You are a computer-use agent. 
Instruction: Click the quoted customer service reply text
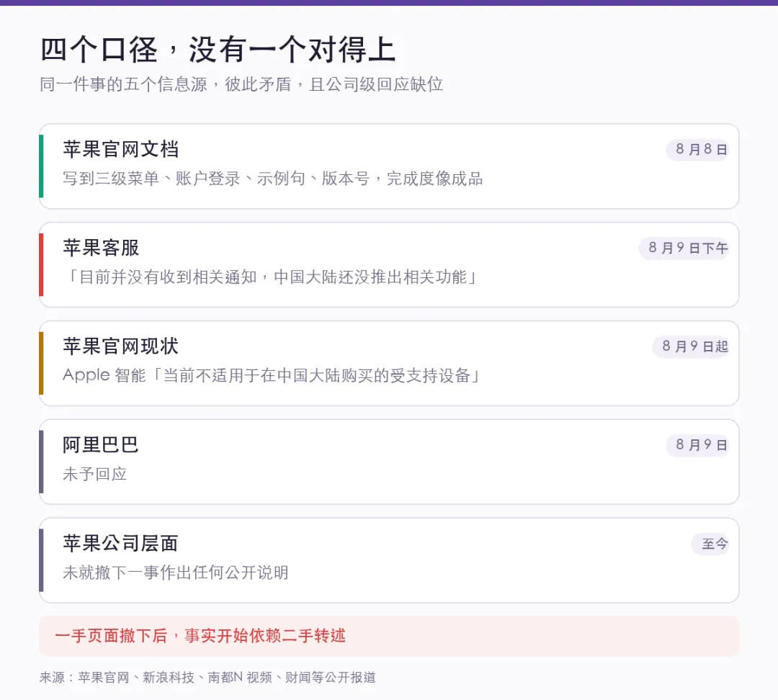coord(270,277)
